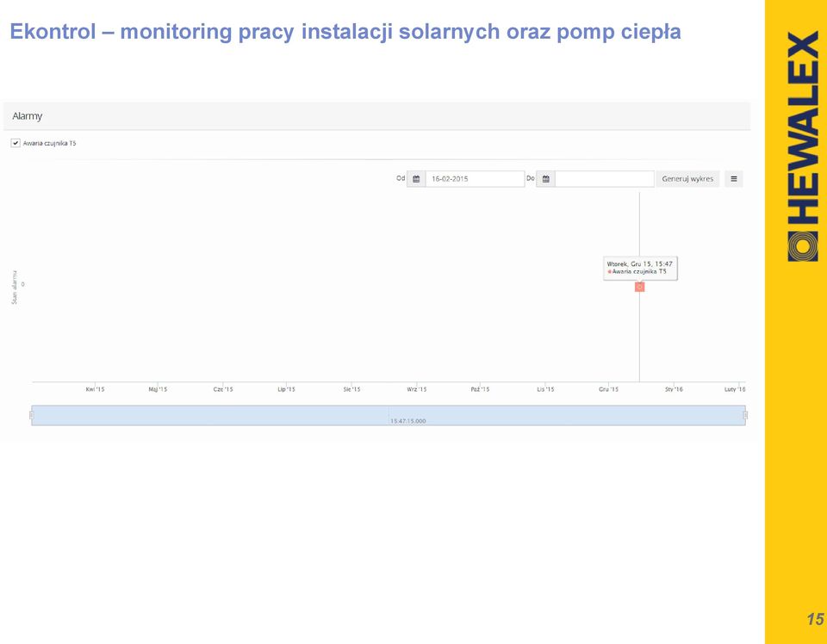Click the Gru '15 axis label
Image resolution: width=827 pixels, height=644 pixels.
pos(609,389)
